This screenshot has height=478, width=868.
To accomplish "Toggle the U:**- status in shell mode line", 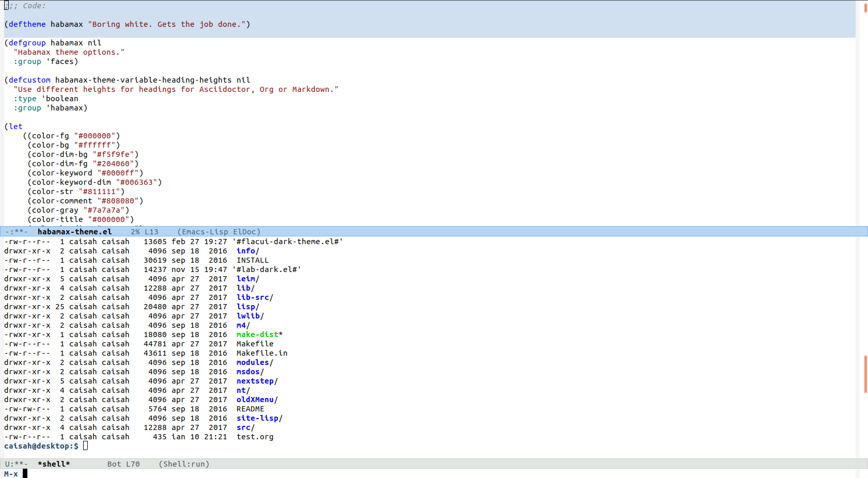I will coord(17,464).
